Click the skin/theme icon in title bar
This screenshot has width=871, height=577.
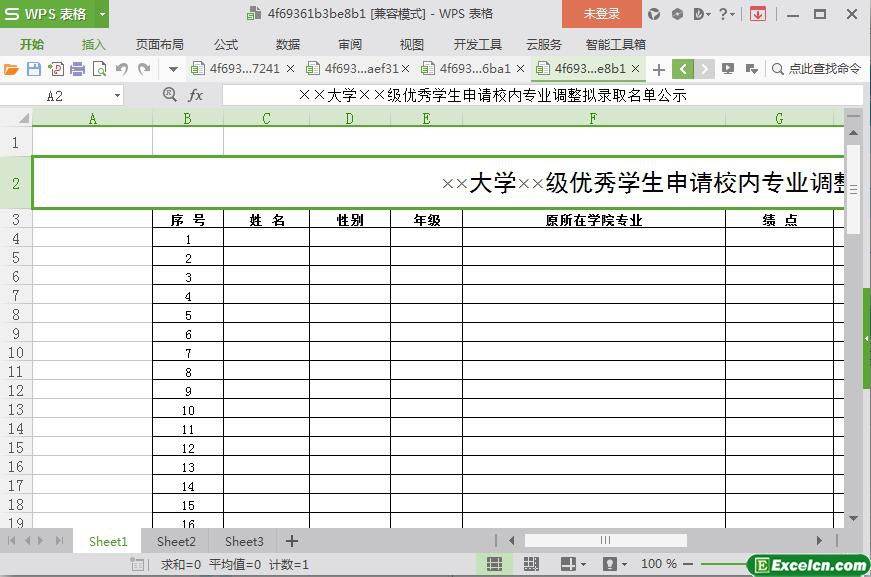654,14
